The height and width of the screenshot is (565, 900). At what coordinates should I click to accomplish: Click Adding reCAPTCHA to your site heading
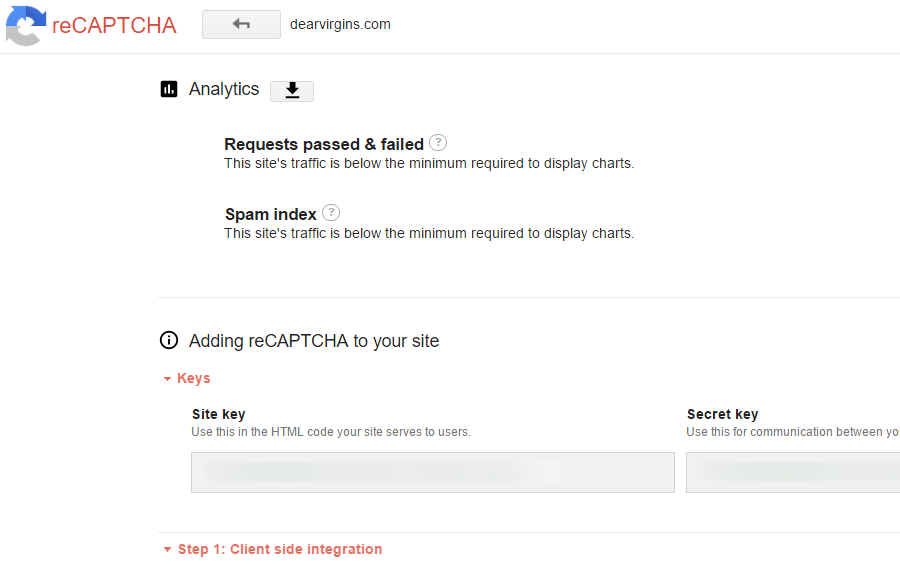(314, 341)
